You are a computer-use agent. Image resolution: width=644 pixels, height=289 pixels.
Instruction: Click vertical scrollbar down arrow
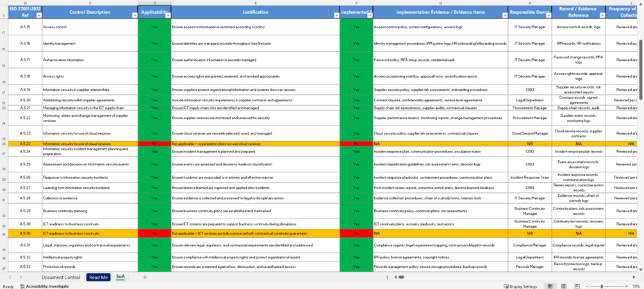[x=641, y=269]
